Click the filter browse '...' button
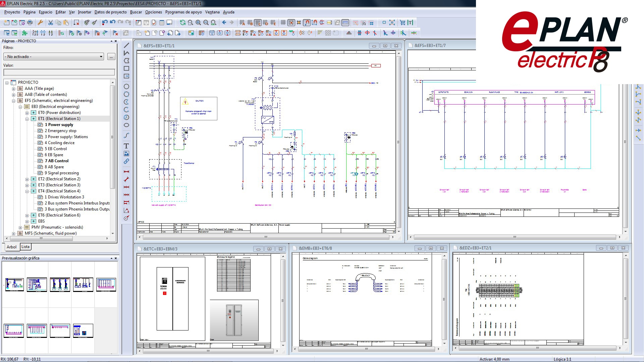 pos(111,56)
